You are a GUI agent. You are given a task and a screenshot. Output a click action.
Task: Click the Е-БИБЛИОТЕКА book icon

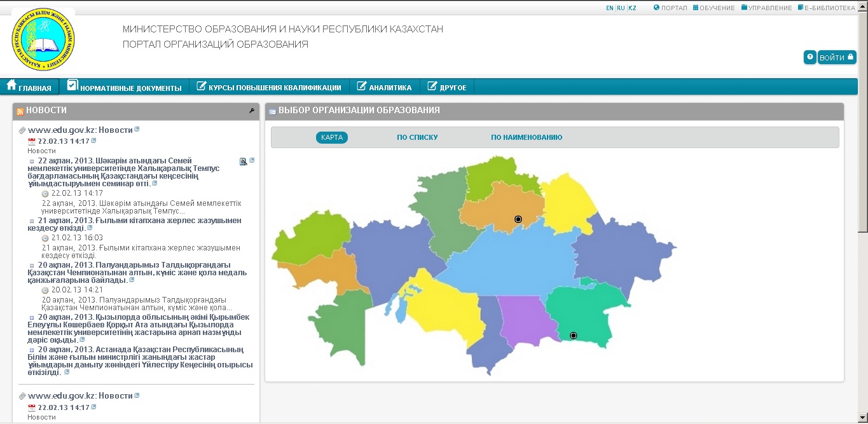(799, 8)
